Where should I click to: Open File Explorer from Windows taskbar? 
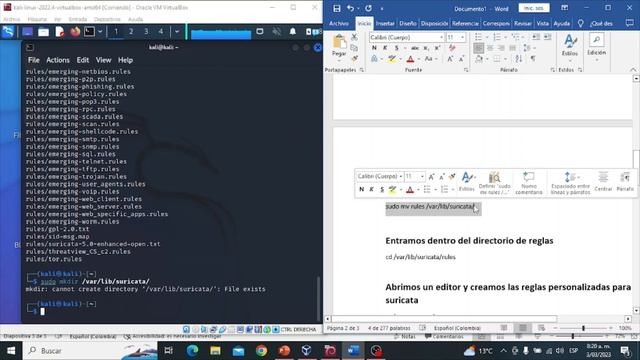click(216, 351)
